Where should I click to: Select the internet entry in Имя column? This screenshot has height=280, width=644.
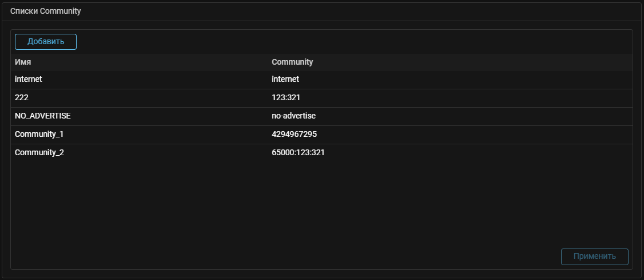tap(29, 80)
